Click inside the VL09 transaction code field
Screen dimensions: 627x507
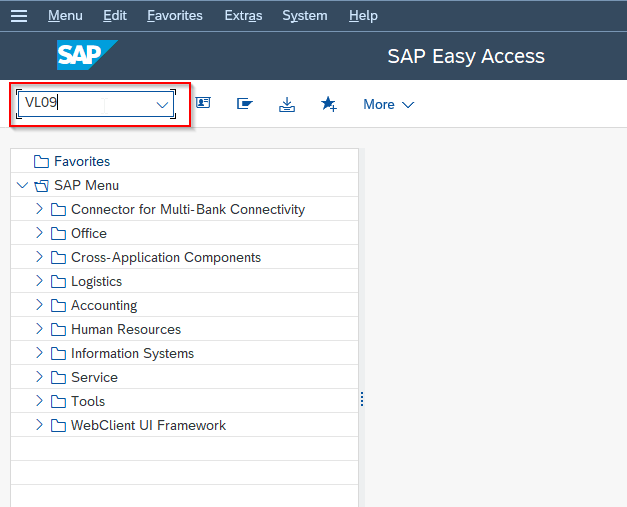[96, 104]
